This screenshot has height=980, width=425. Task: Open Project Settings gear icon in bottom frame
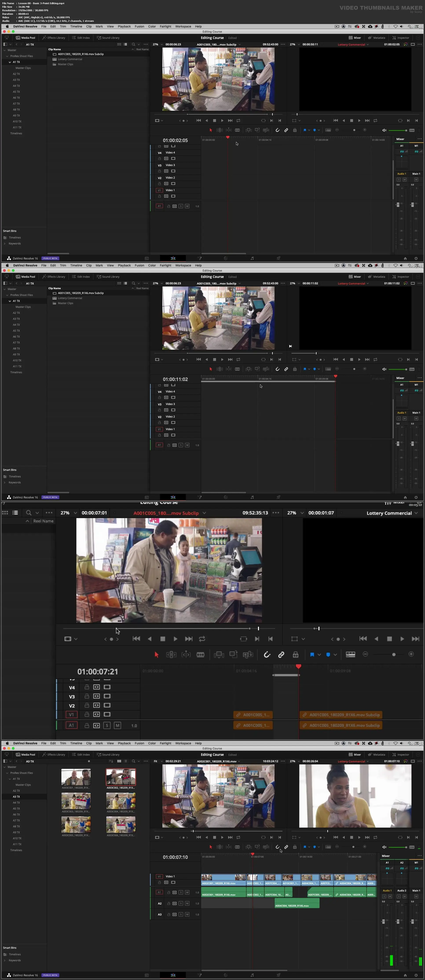point(416,975)
